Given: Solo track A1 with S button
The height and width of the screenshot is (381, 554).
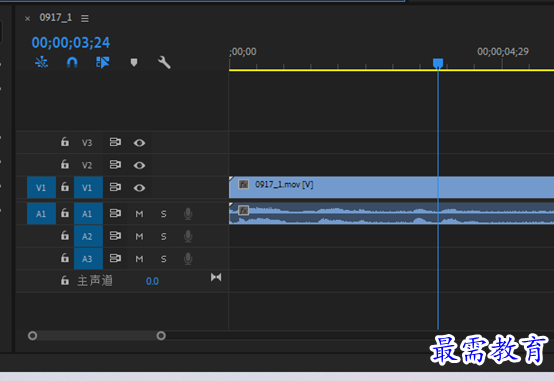Looking at the screenshot, I should point(164,214).
